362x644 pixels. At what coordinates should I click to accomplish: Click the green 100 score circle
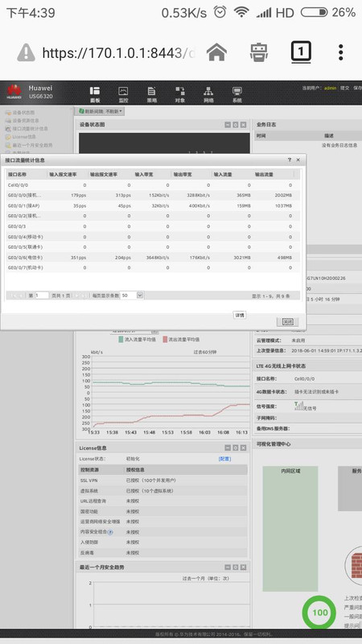pyautogui.click(x=319, y=613)
